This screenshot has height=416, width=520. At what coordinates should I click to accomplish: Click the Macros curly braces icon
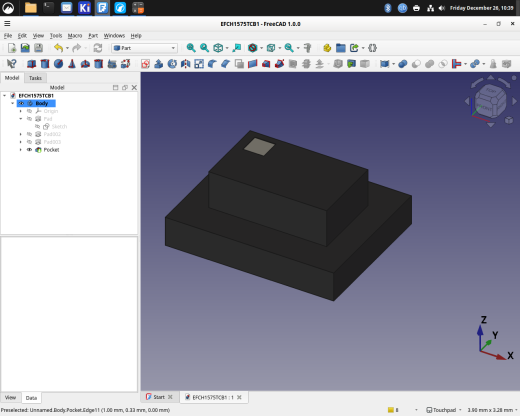pyautogui.click(x=372, y=48)
